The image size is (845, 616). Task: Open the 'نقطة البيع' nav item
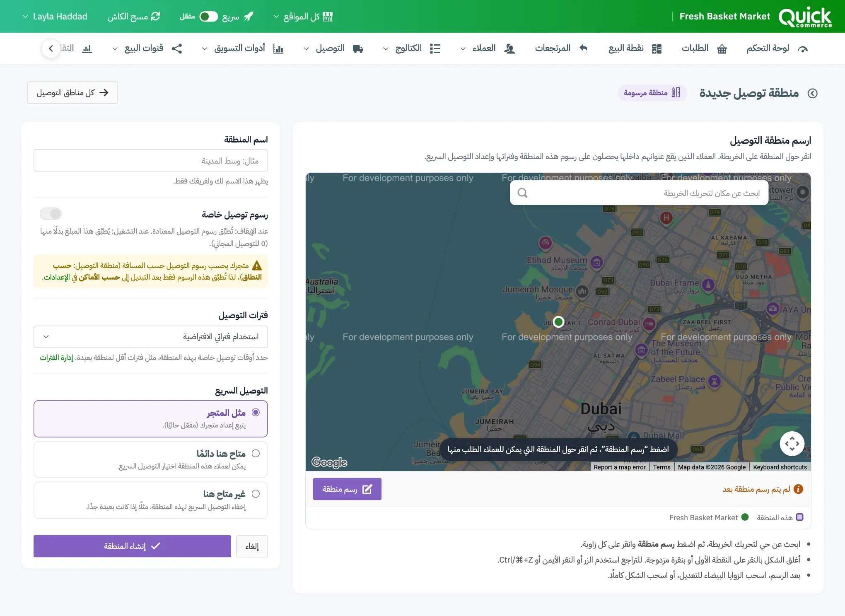635,49
